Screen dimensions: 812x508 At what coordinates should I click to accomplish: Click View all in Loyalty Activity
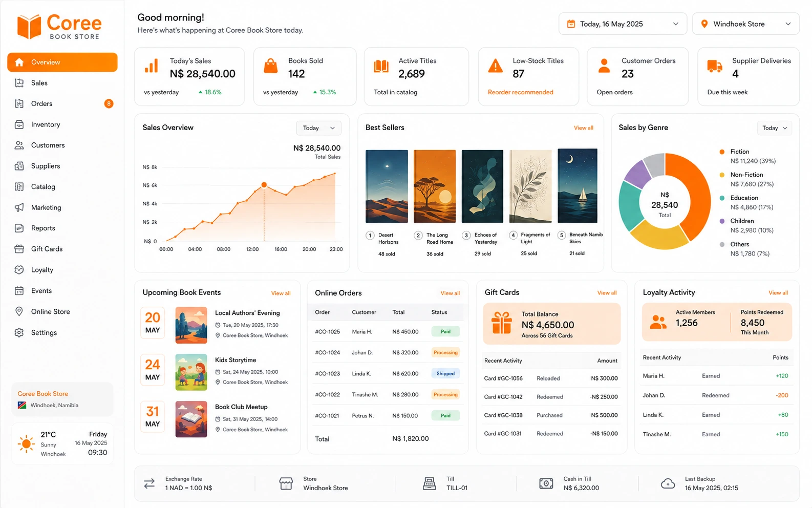point(778,293)
